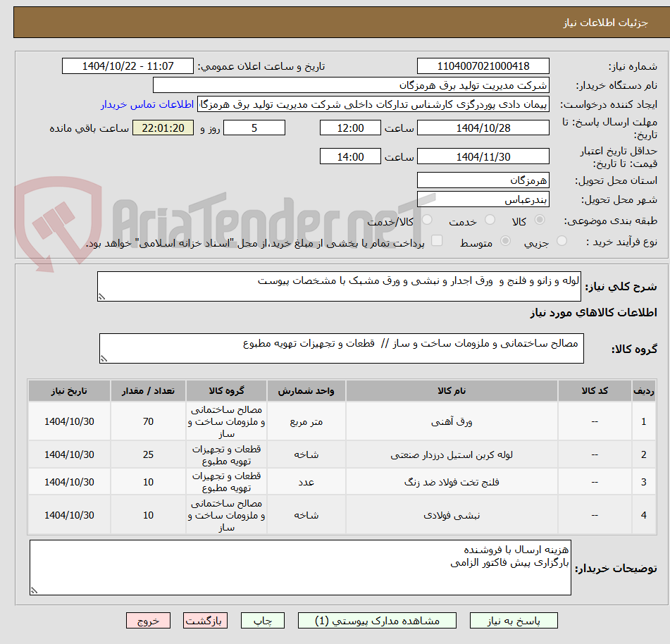Click the quantity 25 cell
Viewport: 670px width, 644px height.
[x=148, y=454]
